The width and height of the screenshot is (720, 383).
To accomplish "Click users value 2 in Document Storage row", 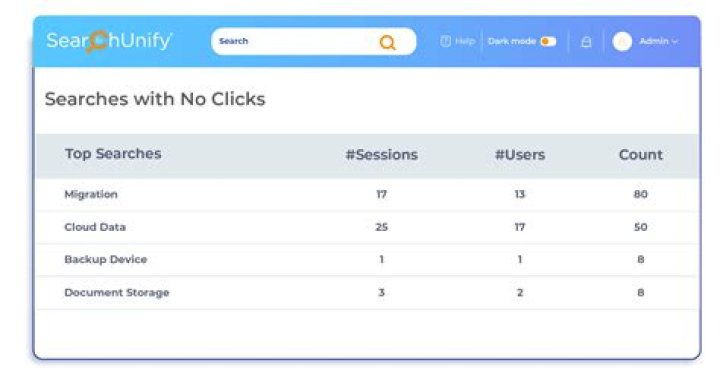I will pos(520,293).
